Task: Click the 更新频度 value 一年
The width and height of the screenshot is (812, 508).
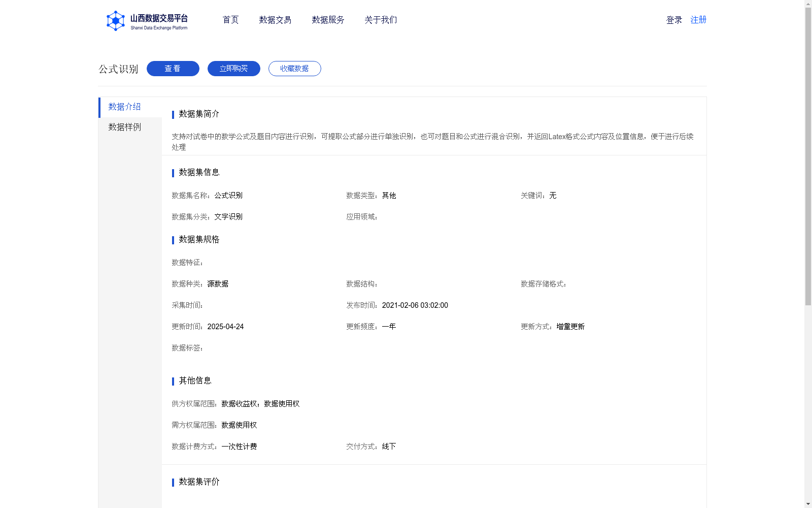Action: click(x=389, y=327)
